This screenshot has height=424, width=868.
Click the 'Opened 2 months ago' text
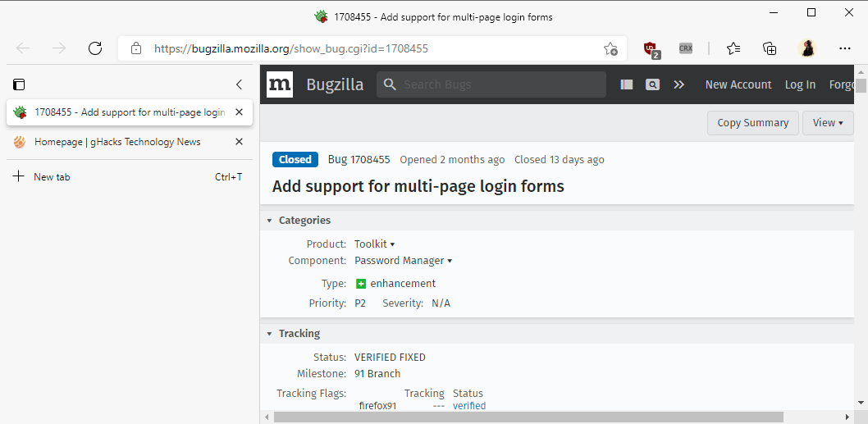(452, 159)
